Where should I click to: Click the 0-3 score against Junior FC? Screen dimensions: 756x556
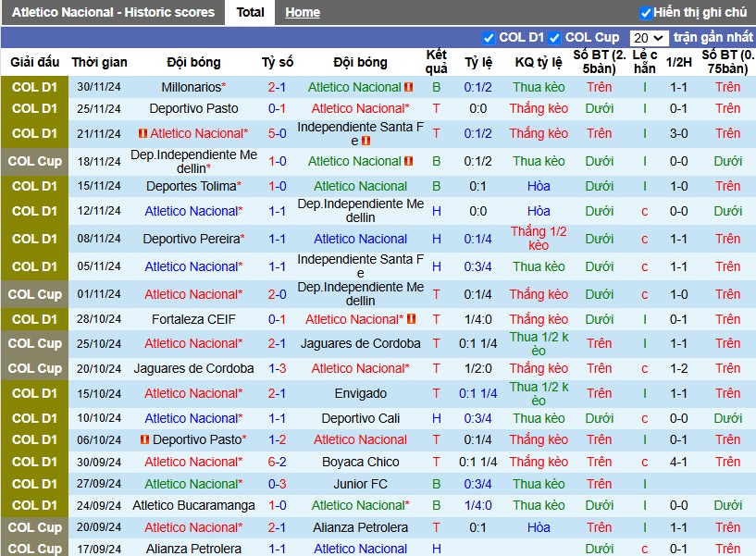pyautogui.click(x=278, y=484)
